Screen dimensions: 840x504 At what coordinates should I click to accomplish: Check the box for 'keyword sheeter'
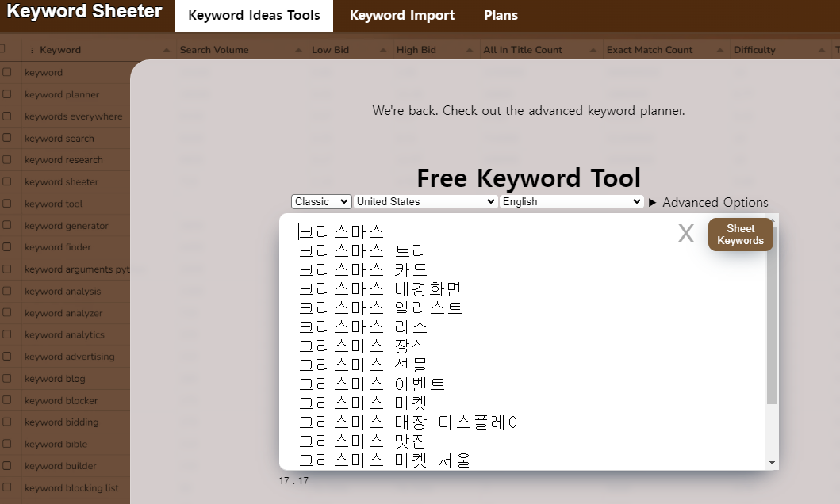coord(6,181)
